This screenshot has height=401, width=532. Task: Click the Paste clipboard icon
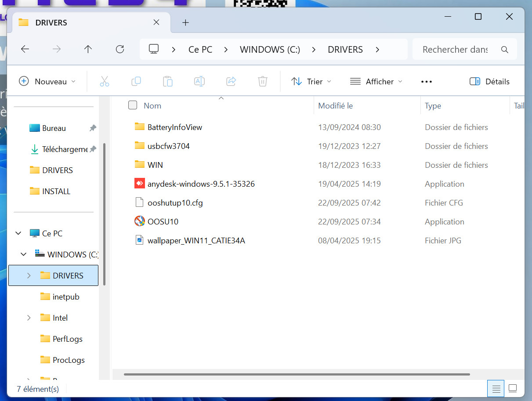pyautogui.click(x=167, y=81)
